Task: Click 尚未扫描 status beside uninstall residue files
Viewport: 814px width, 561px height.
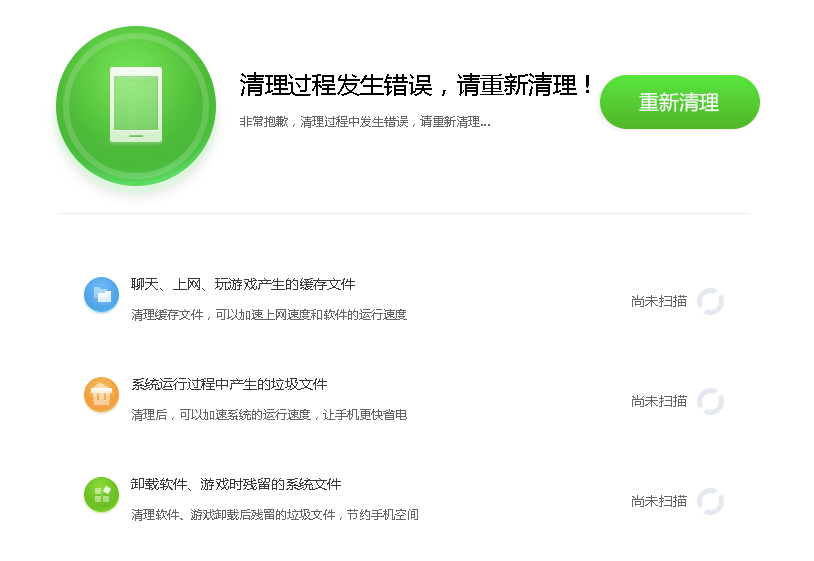Action: point(659,501)
